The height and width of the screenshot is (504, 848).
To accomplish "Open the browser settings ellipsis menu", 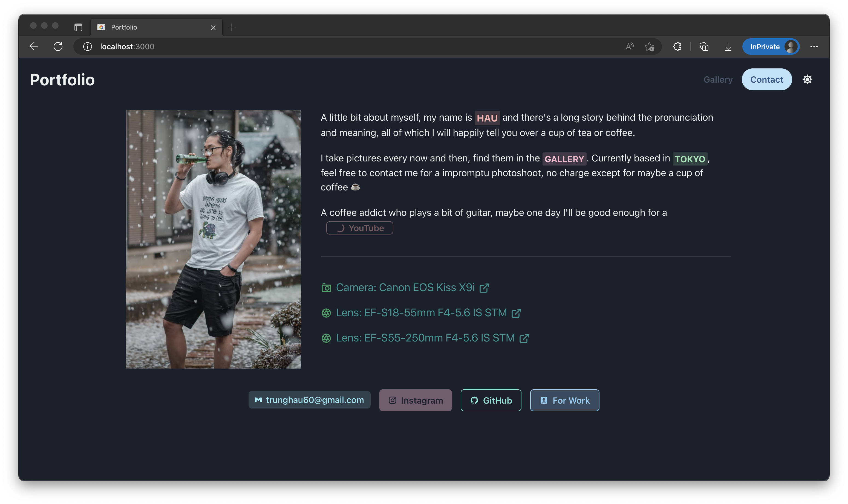I will click(814, 47).
